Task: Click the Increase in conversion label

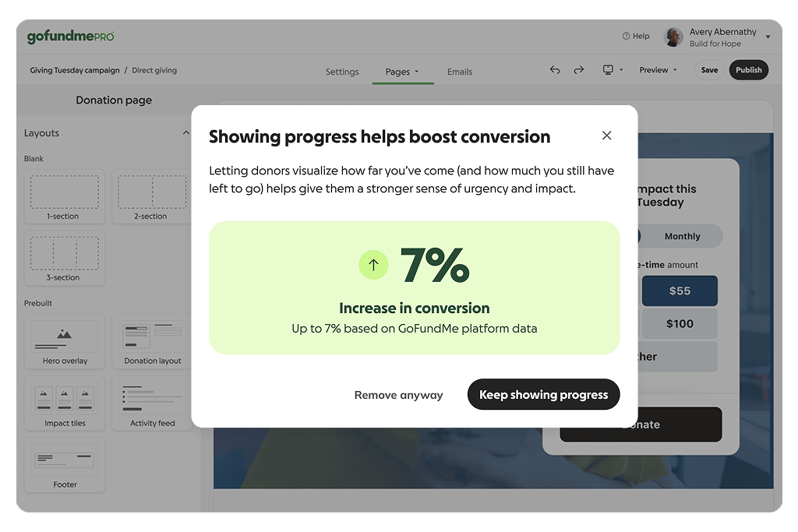Action: click(x=415, y=308)
